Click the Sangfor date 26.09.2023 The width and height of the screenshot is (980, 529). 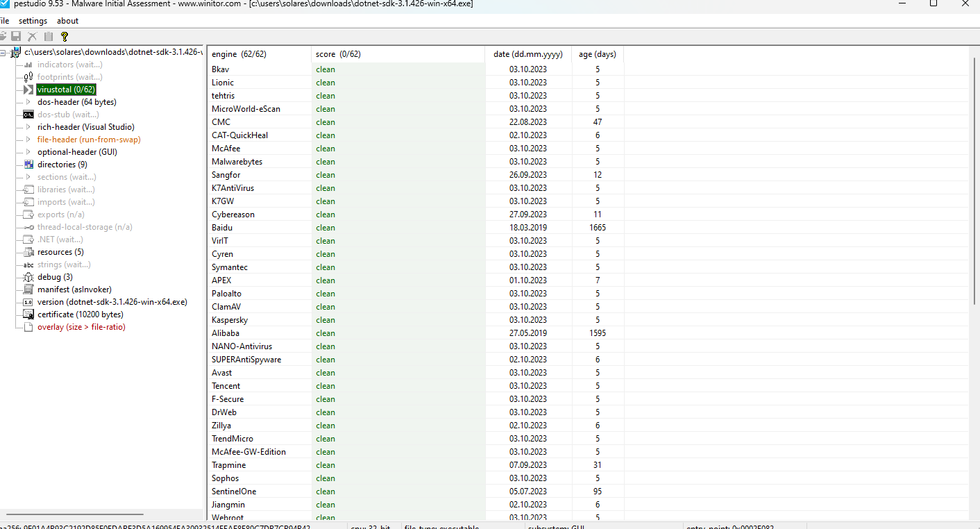coord(528,175)
